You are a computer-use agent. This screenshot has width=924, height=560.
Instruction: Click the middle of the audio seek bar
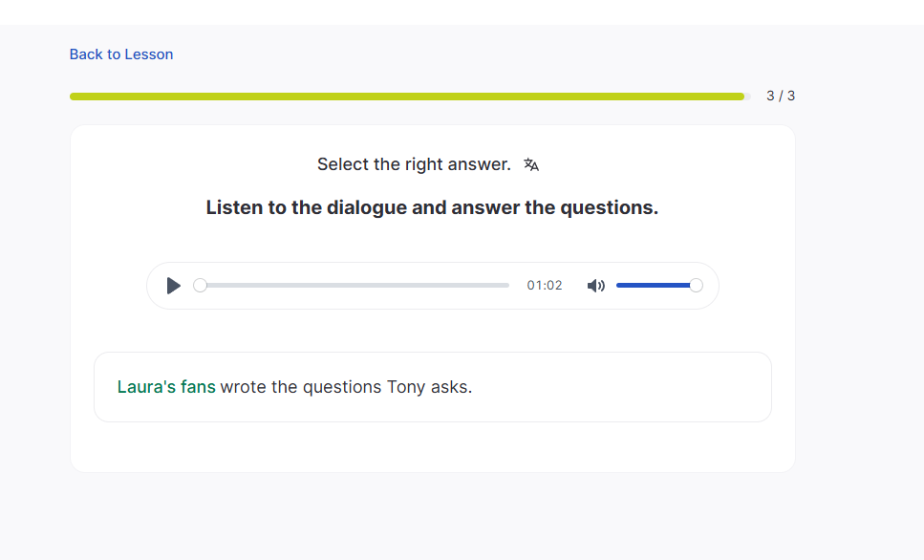355,286
